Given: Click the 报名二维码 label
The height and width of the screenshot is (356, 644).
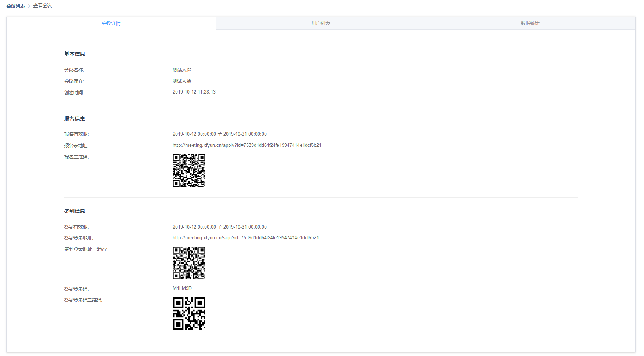Looking at the screenshot, I should click(76, 157).
